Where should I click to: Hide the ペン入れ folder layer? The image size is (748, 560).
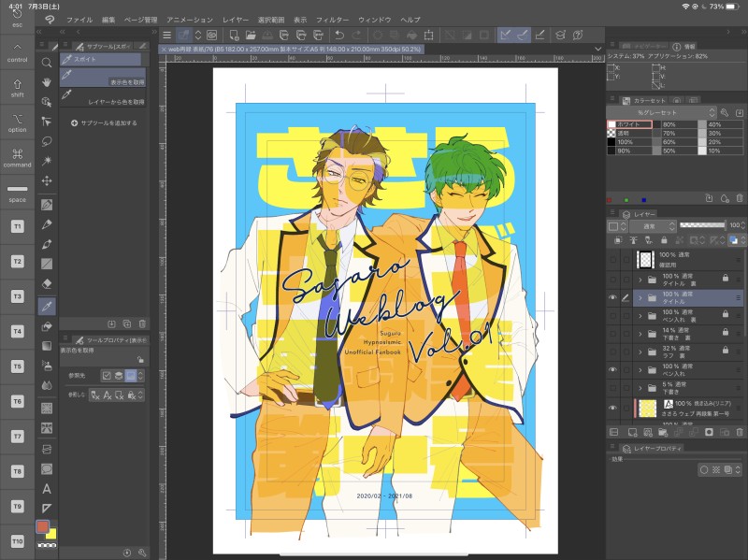tap(612, 369)
